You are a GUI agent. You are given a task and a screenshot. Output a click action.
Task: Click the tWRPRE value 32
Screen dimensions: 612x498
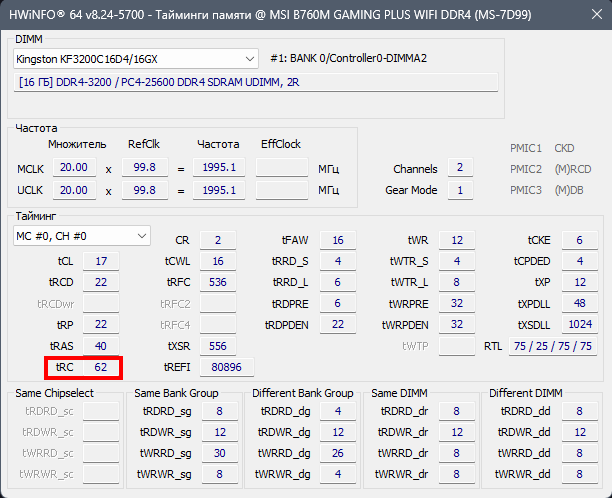pos(457,303)
